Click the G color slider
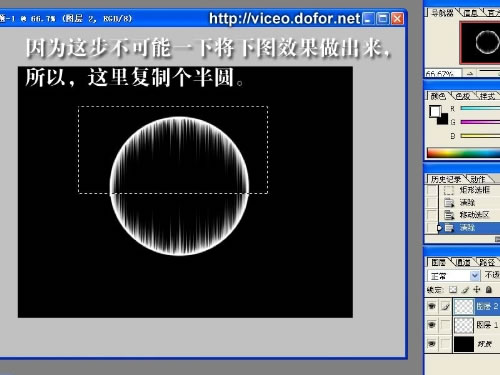 tap(480, 122)
